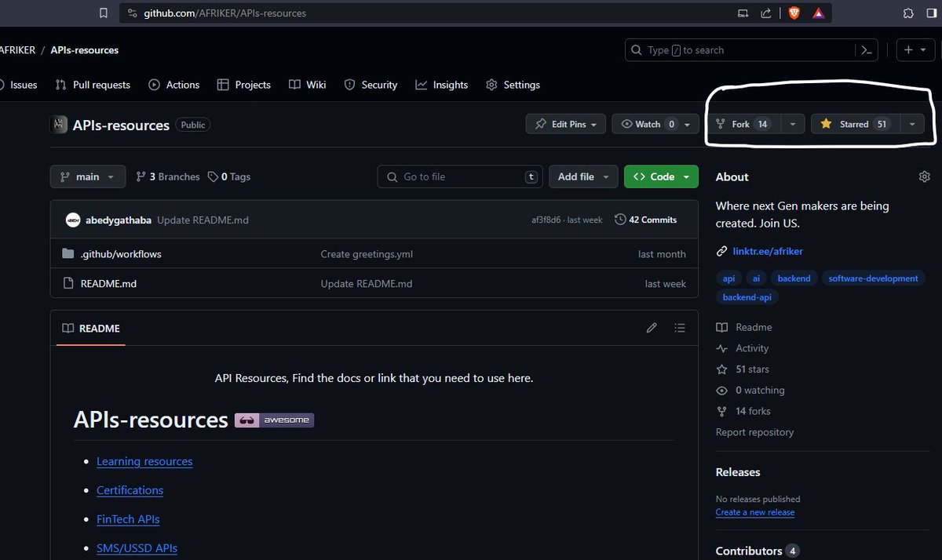Open the .github/workflows folder
This screenshot has height=560, width=942.
coord(121,254)
